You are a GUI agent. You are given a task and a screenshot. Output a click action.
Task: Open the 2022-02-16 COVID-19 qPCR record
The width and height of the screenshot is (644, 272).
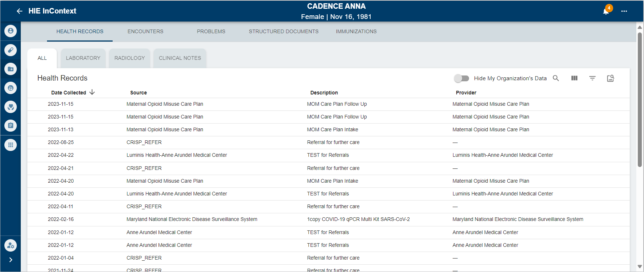point(358,219)
